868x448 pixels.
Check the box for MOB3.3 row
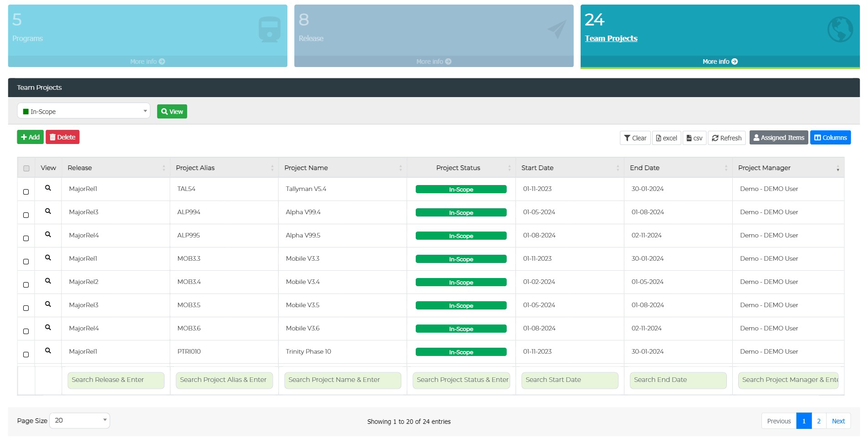coord(26,262)
